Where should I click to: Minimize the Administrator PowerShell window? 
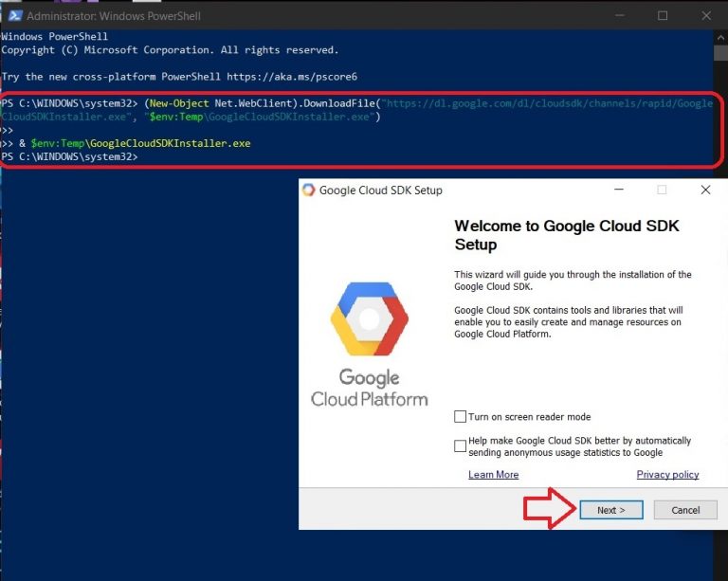pos(619,16)
